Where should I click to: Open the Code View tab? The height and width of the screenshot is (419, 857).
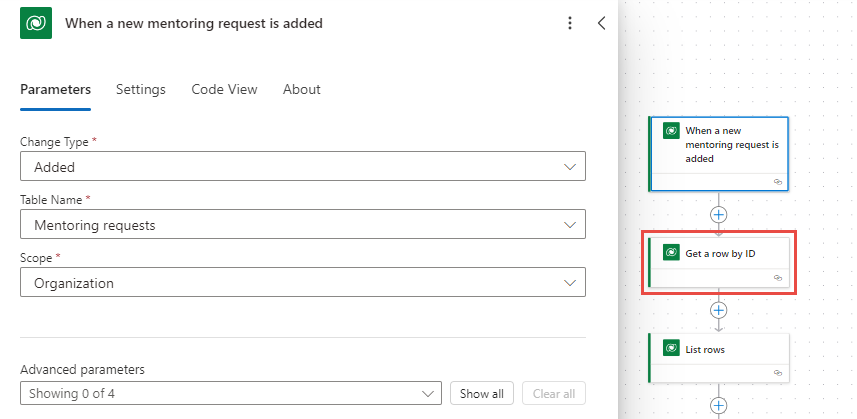[224, 89]
